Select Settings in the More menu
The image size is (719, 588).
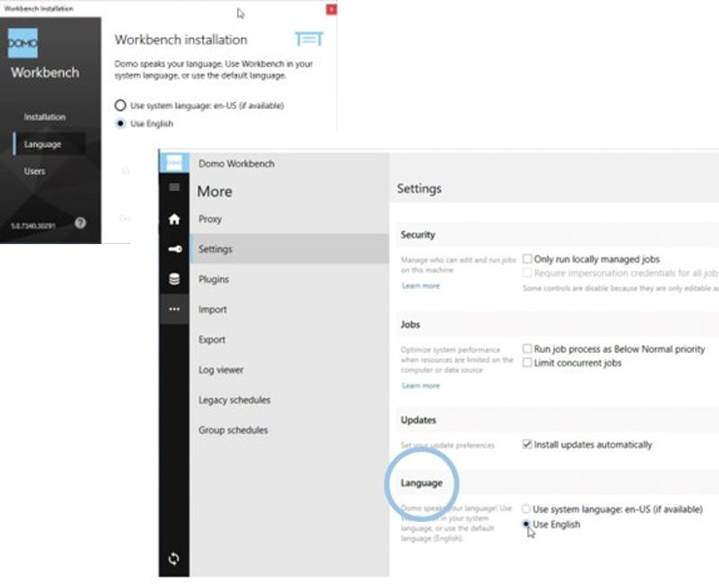point(290,249)
